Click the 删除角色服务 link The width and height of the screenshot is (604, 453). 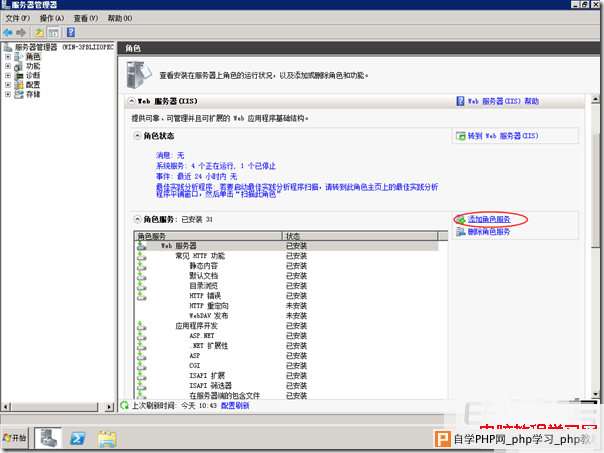488,231
